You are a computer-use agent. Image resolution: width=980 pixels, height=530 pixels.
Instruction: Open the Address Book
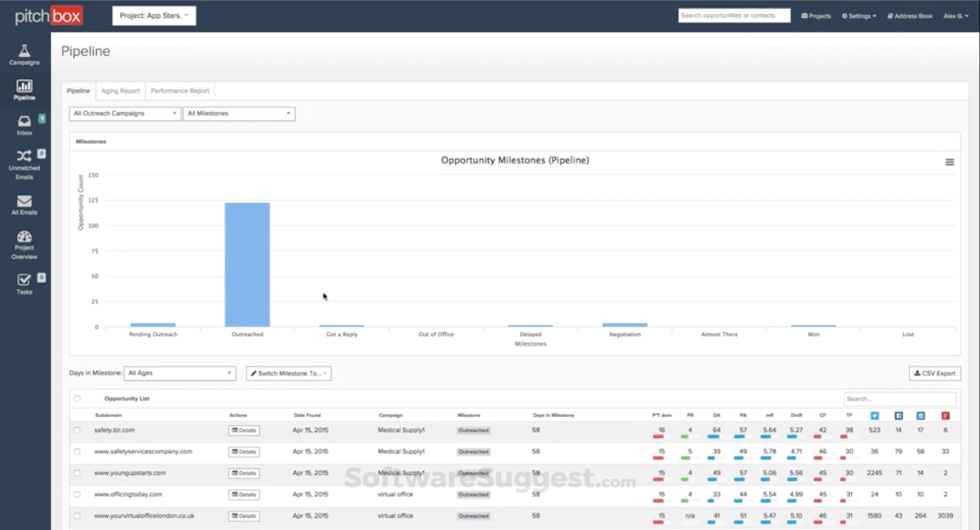[909, 15]
